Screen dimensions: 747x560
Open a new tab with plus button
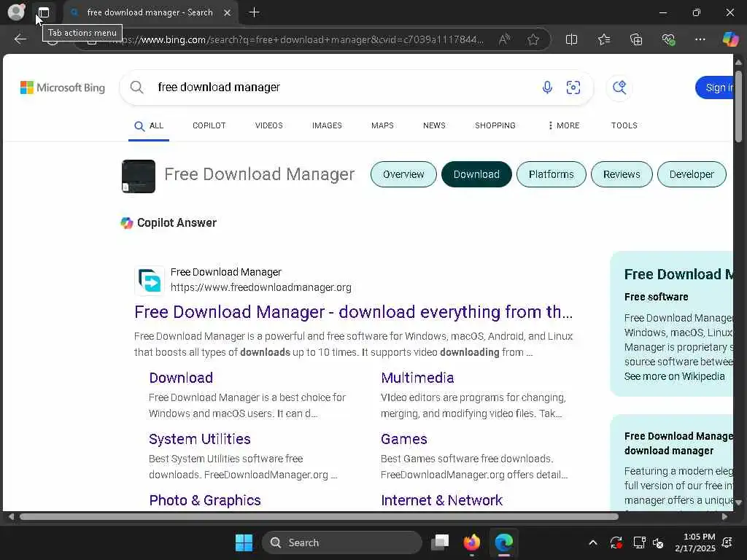(254, 12)
